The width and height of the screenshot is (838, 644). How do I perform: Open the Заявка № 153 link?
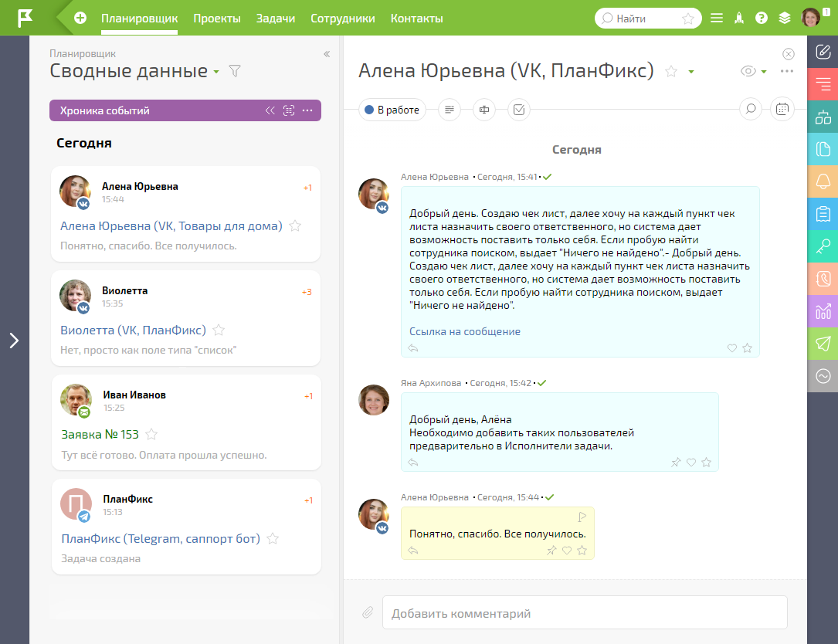click(x=100, y=435)
